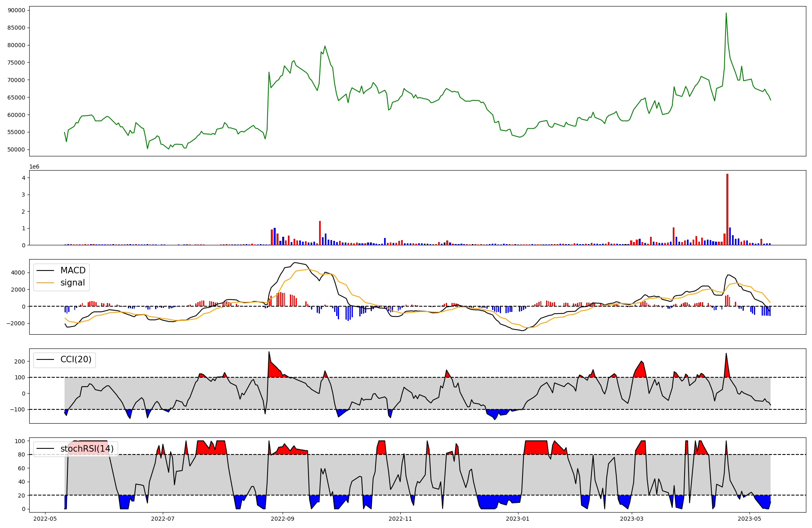The image size is (812, 528).
Task: Click the -100 tick on CCI axis
Action: pyautogui.click(x=18, y=409)
